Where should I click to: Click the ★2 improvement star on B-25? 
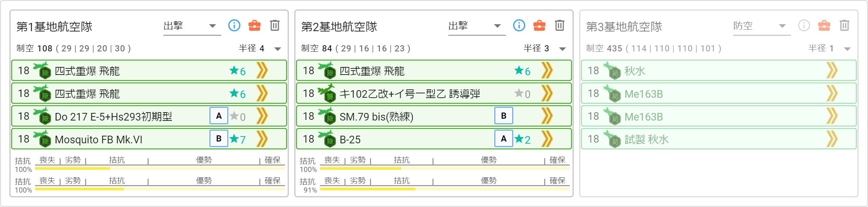click(x=523, y=139)
